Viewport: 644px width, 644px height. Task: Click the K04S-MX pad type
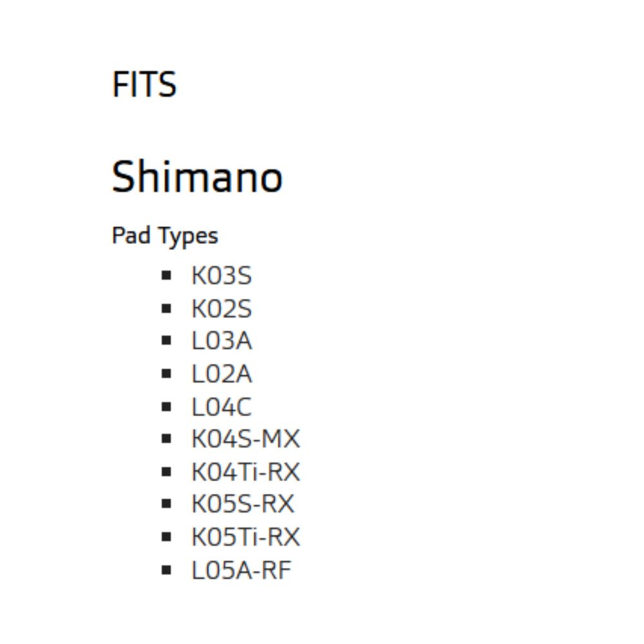pos(245,440)
